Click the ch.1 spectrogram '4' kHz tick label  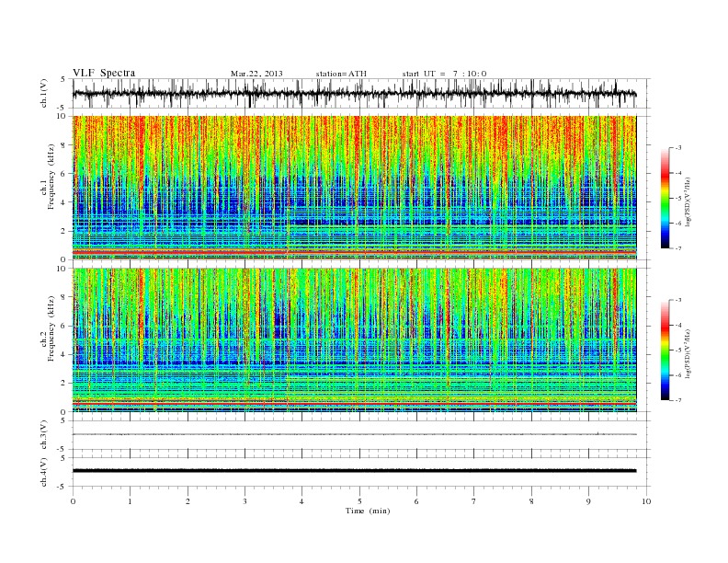click(63, 202)
